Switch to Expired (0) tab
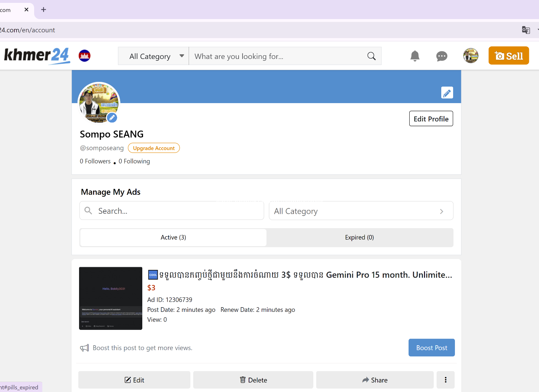The image size is (539, 392). tap(359, 237)
